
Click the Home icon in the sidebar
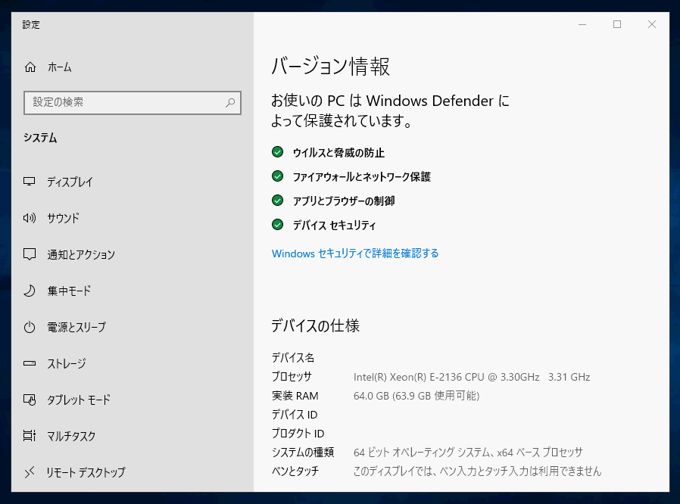(x=30, y=67)
